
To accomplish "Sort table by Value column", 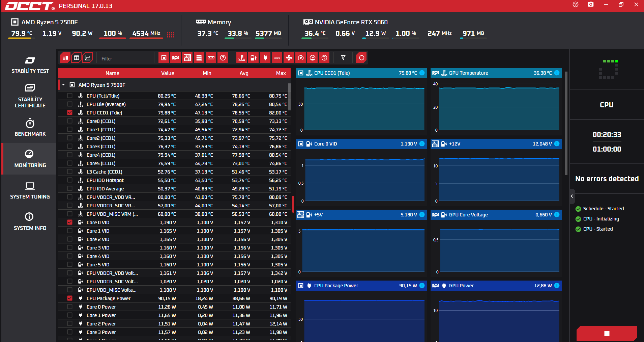I will coord(168,73).
